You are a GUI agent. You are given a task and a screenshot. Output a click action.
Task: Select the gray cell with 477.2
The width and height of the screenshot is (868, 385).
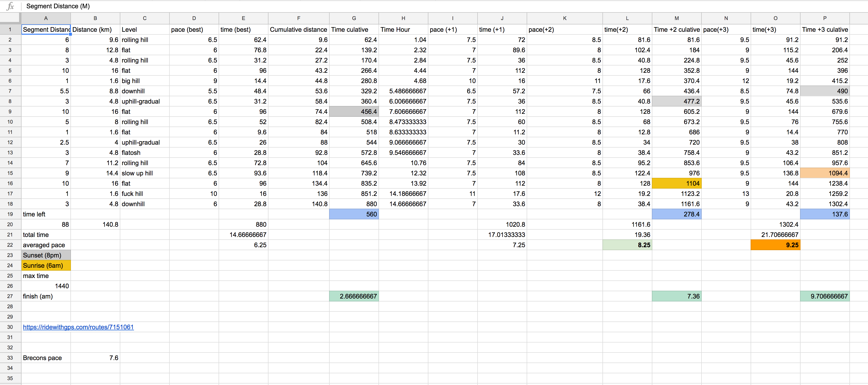tap(677, 101)
